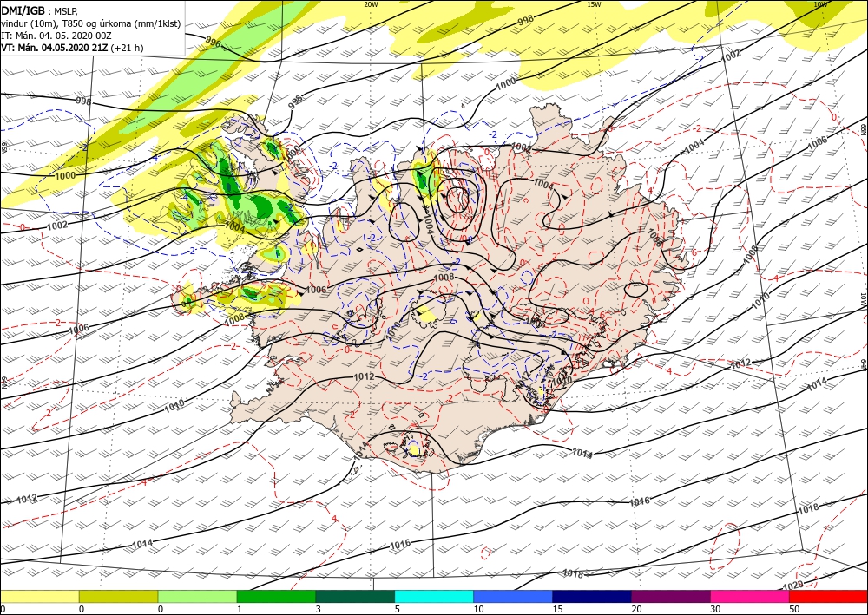Screen dimensions: 868x615
Task: Click legend value '50' under color bar
Action: pos(794,609)
